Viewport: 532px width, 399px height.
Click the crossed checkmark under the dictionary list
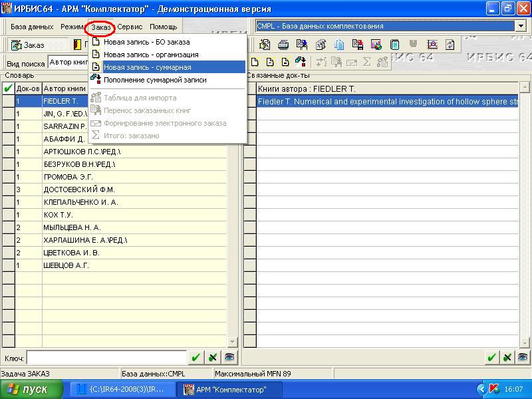pos(212,358)
